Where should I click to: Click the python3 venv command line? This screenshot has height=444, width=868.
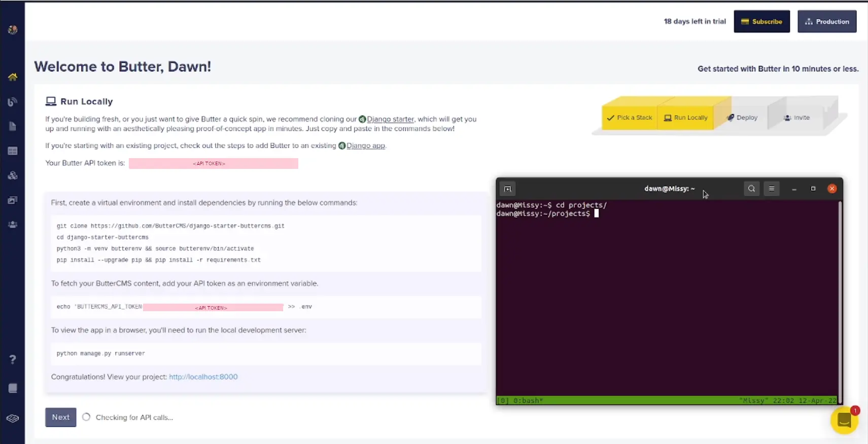tap(155, 249)
